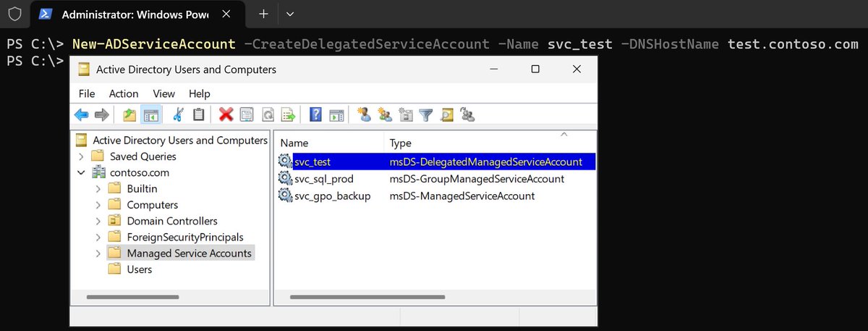Click the msDS-DelegatedManagedServiceAccount type cell
Viewport: 868px width, 331px height.
(x=485, y=162)
